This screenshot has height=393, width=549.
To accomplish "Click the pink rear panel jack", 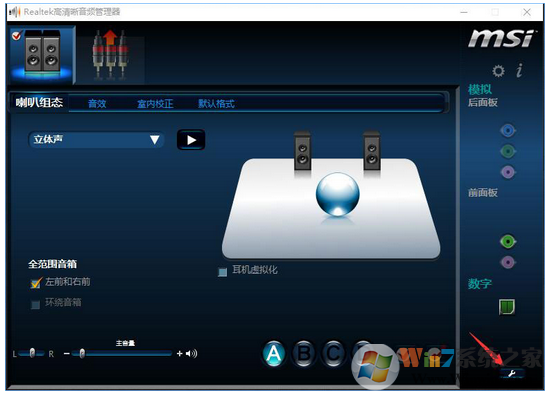I will click(x=508, y=172).
